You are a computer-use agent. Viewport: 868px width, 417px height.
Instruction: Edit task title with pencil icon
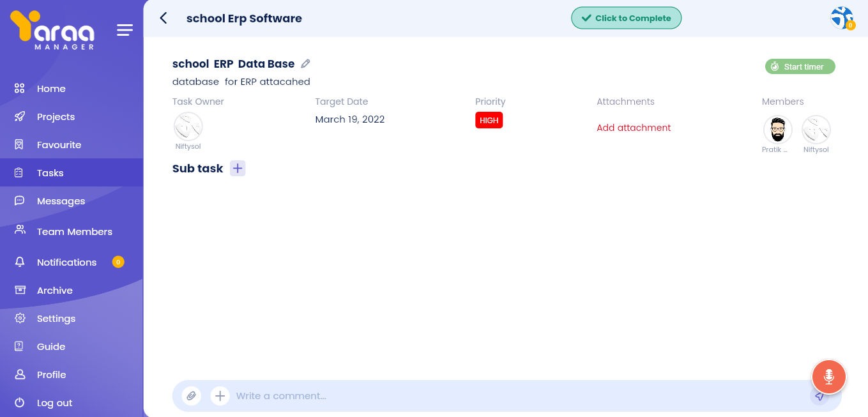coord(306,64)
